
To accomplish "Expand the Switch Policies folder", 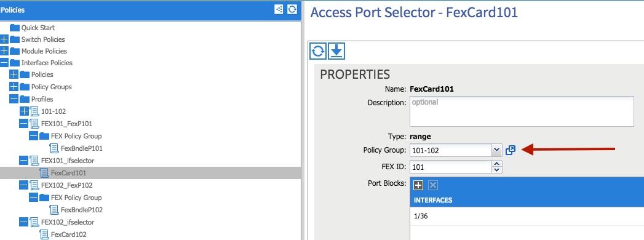I will (x=4, y=39).
